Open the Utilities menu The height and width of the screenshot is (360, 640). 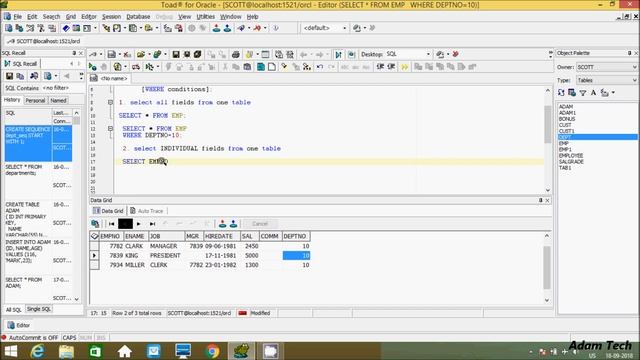205,17
